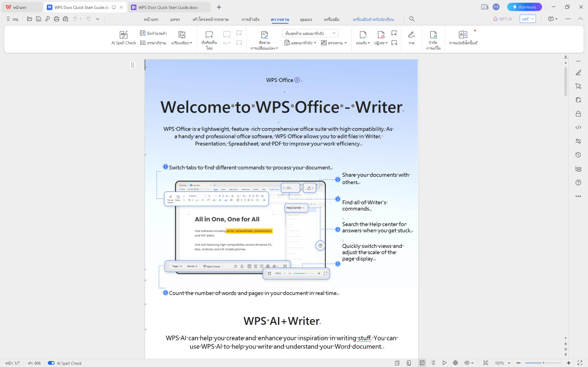Click the ink draw (วาด) pen icon
The width and height of the screenshot is (588, 367).
411,35
